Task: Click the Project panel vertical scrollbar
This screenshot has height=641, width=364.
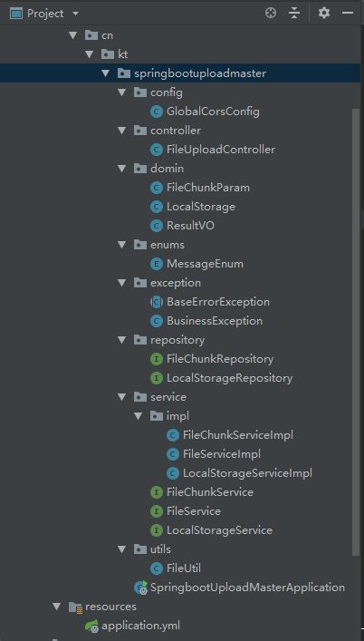Action: click(356, 331)
